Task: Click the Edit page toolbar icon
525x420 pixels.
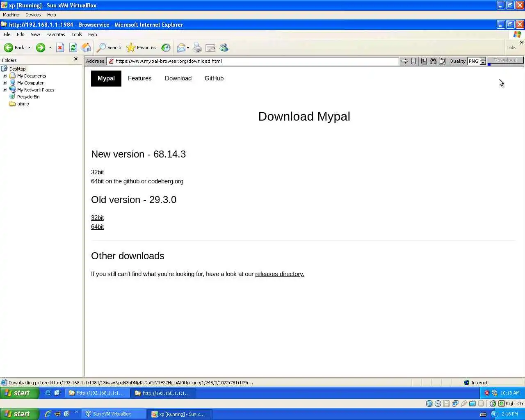Action: click(x=210, y=48)
